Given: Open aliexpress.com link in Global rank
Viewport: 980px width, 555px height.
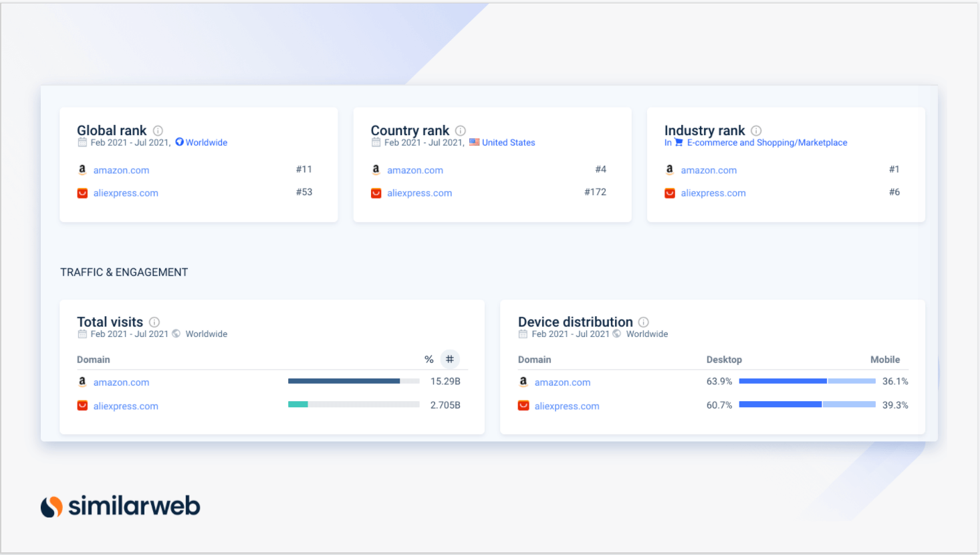Looking at the screenshot, I should click(126, 193).
